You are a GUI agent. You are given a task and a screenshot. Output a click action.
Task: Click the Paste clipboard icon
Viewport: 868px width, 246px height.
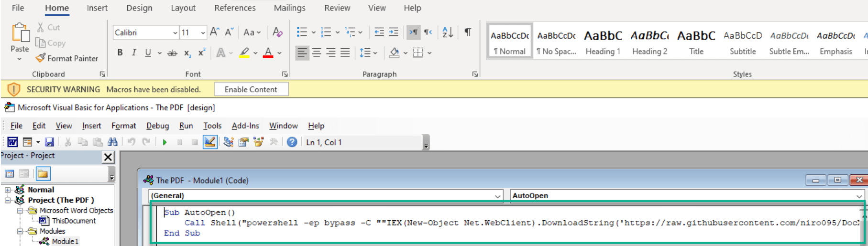coord(20,33)
